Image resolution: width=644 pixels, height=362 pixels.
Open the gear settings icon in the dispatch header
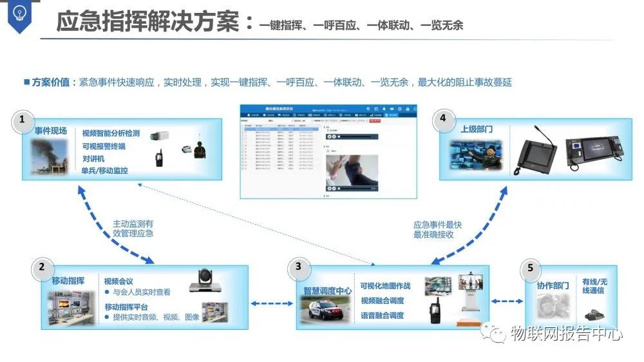pyautogui.click(x=399, y=109)
